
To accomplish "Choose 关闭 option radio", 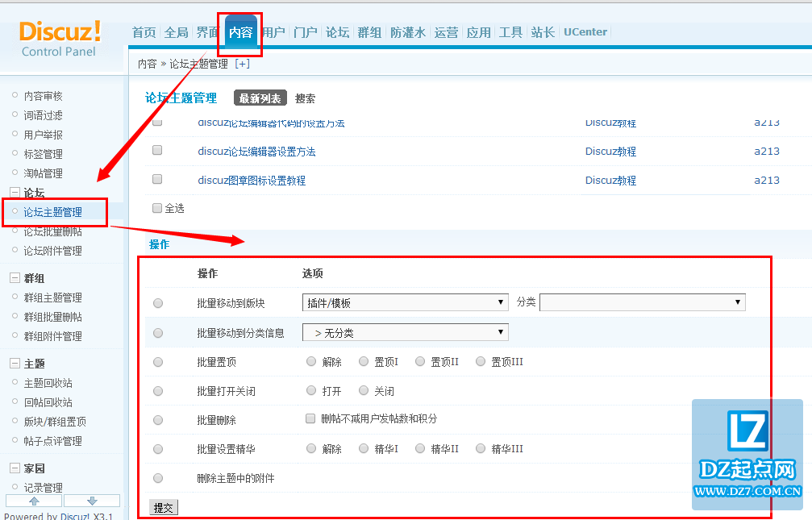I will click(x=364, y=390).
